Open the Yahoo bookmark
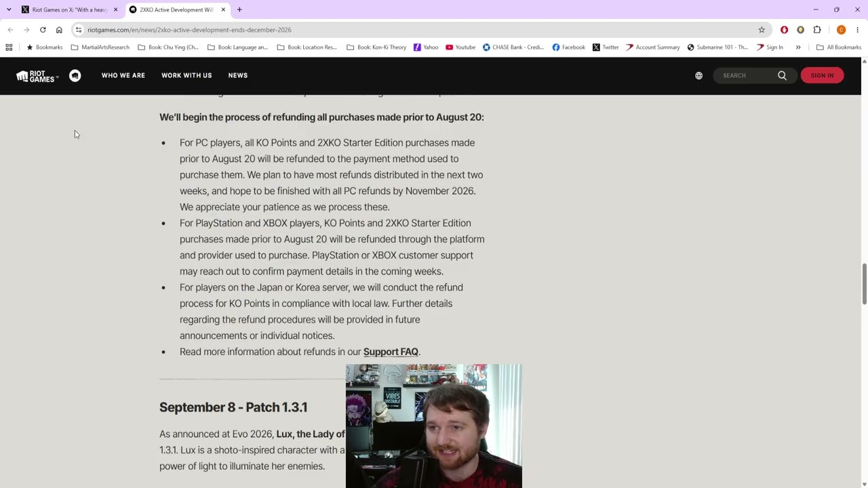This screenshot has height=488, width=868. click(426, 47)
